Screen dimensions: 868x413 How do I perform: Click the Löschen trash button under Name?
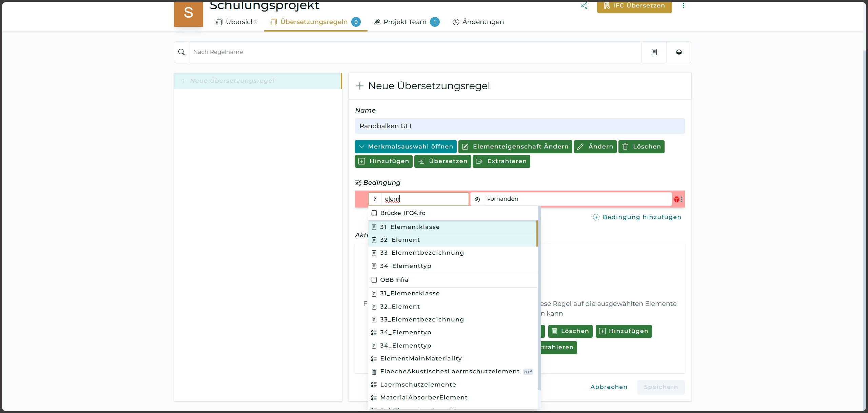click(x=641, y=147)
